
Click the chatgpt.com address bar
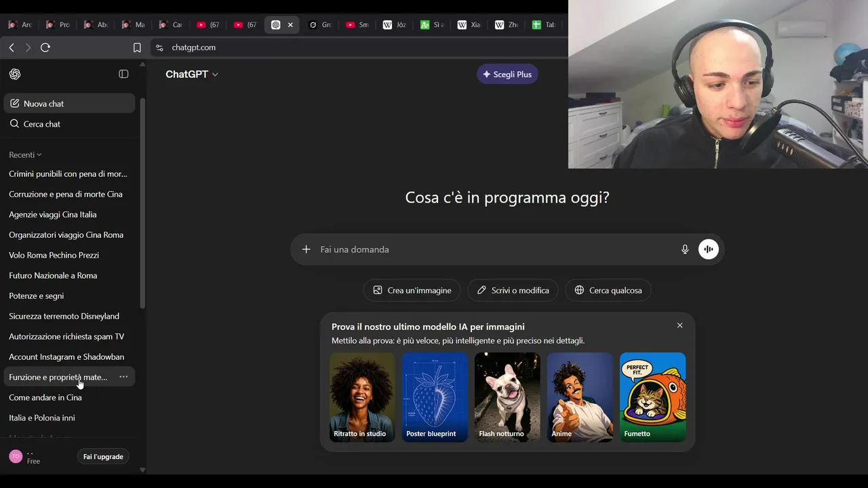(x=359, y=47)
